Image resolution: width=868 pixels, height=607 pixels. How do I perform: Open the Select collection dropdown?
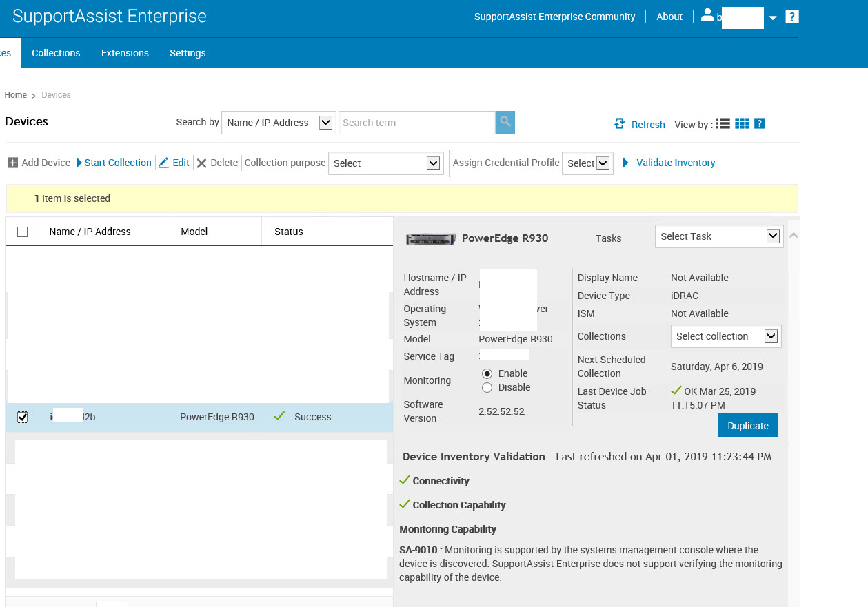coord(726,336)
